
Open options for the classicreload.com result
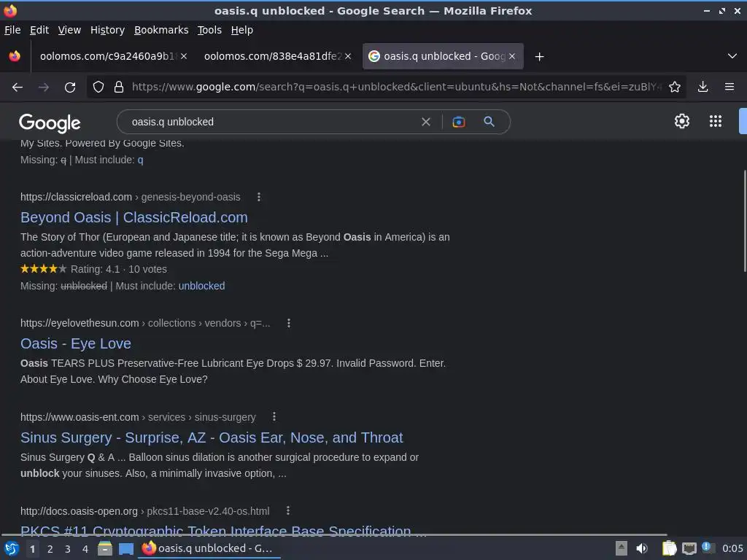pyautogui.click(x=259, y=197)
